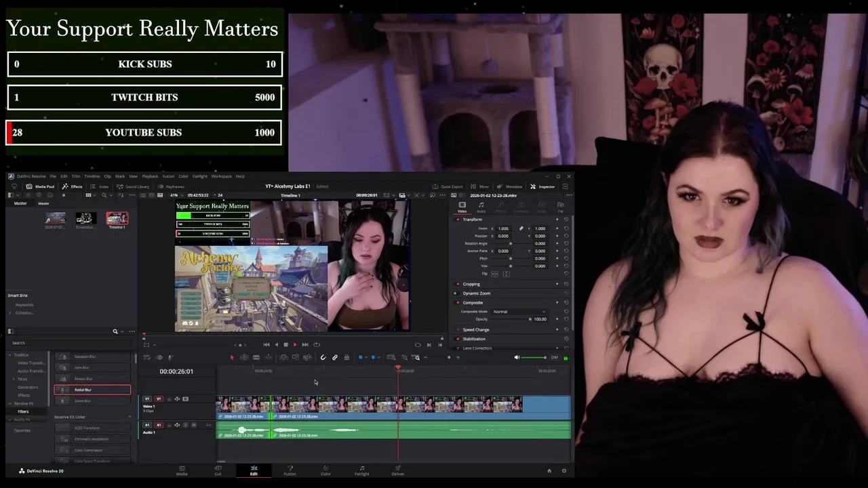Screen dimensions: 868x488
Task: Click Filters under Resolve FX
Action: (x=23, y=411)
